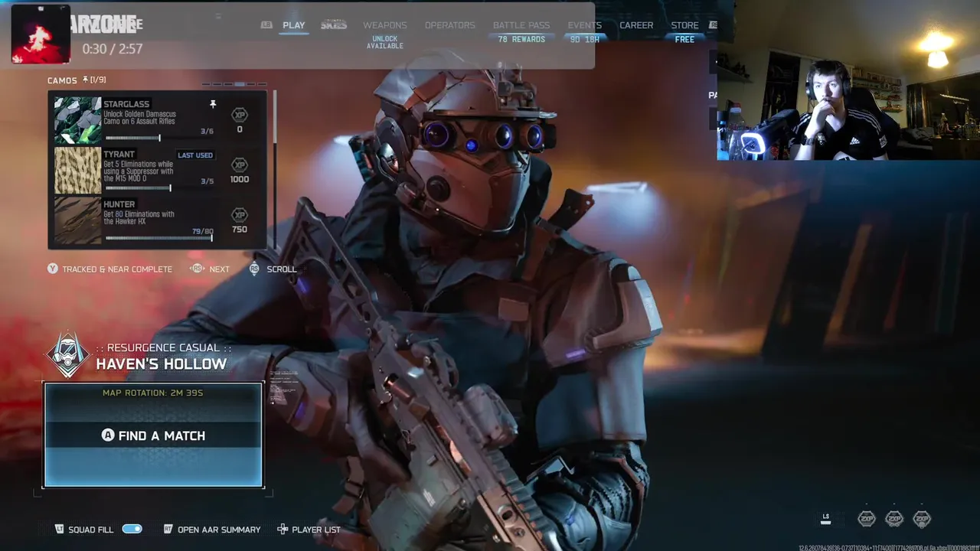This screenshot has height=551, width=980.
Task: Click FIND A MATCH button
Action: click(x=153, y=435)
